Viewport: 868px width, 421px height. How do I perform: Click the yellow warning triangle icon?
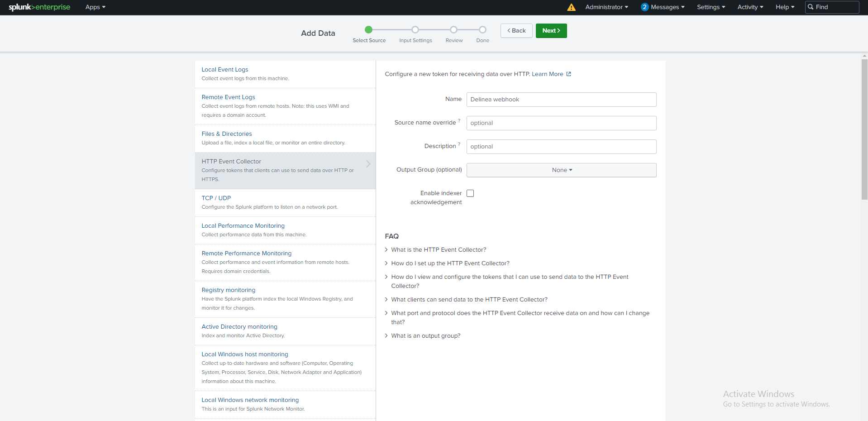tap(571, 7)
